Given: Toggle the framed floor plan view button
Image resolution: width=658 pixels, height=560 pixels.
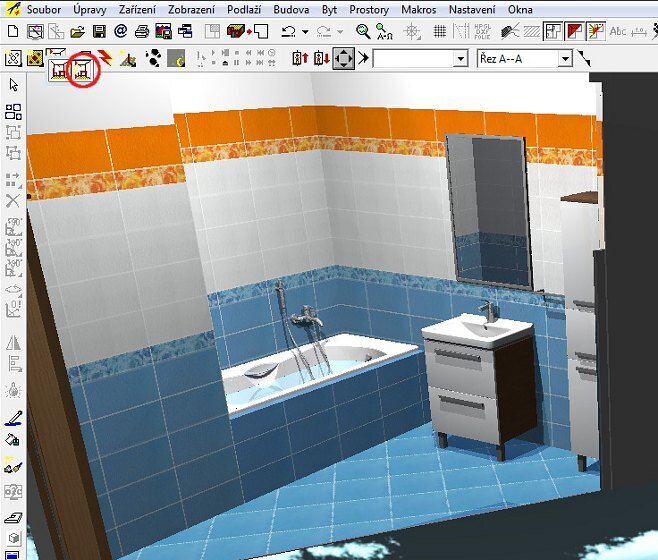Looking at the screenshot, I should pos(552,31).
